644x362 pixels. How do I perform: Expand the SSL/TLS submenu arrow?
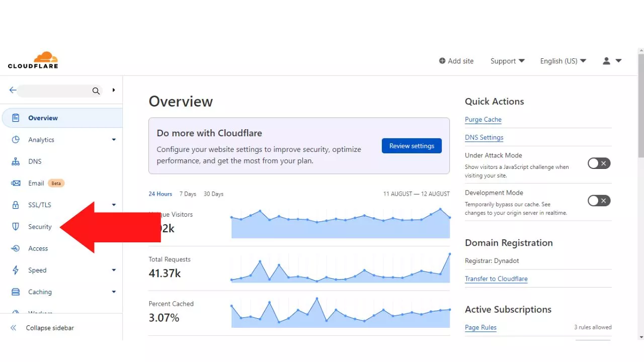coord(114,205)
